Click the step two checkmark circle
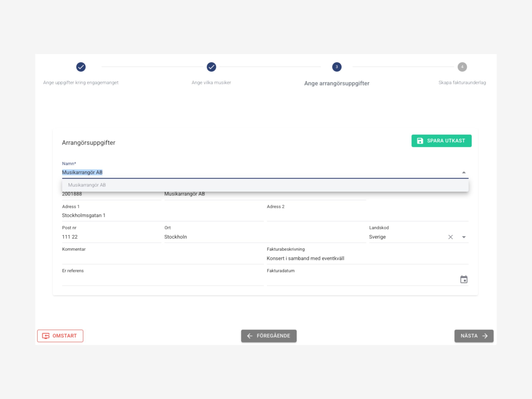 (211, 67)
